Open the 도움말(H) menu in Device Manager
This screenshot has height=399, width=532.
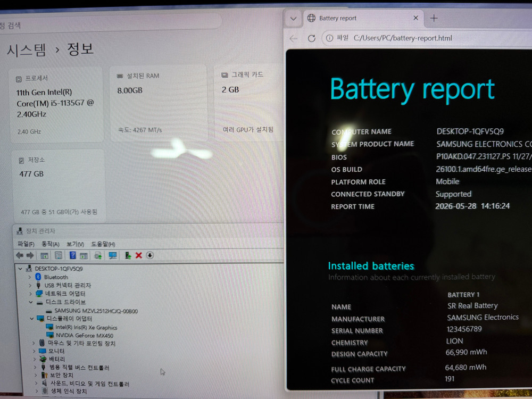(x=103, y=244)
